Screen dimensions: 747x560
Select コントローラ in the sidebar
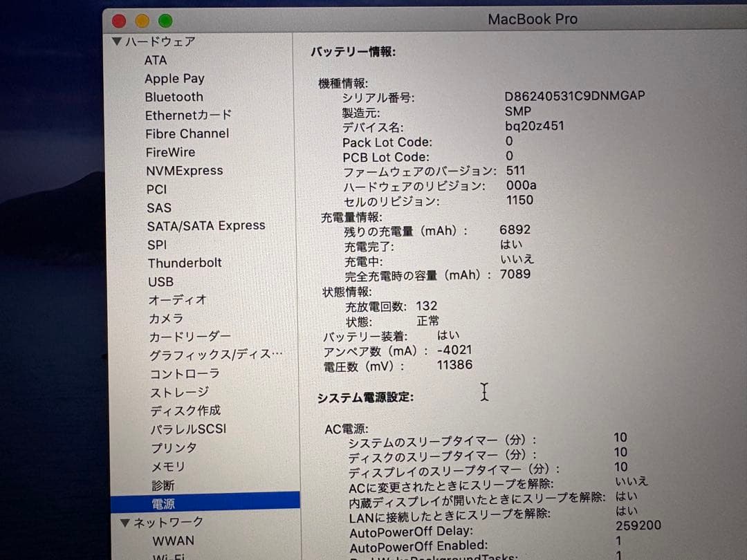[x=185, y=374]
